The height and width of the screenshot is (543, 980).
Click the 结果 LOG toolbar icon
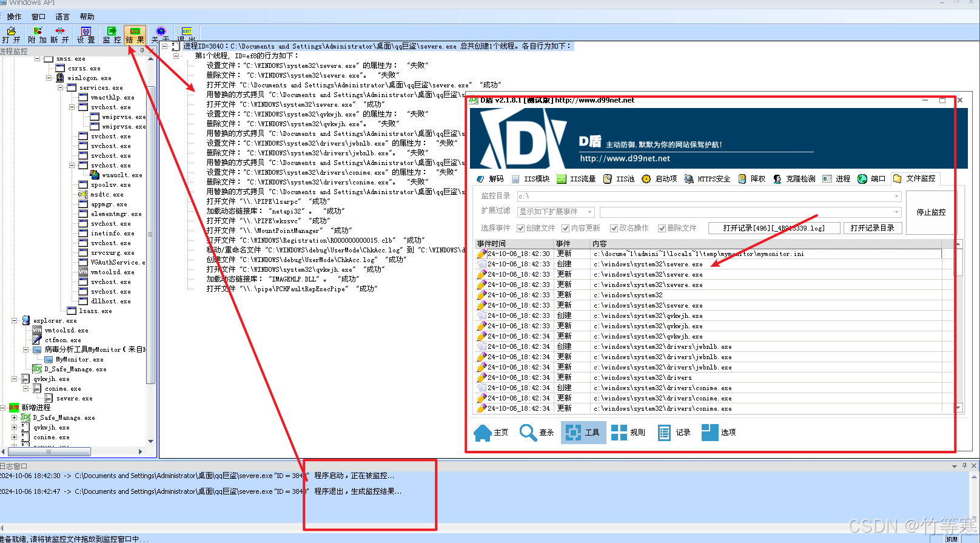point(135,35)
